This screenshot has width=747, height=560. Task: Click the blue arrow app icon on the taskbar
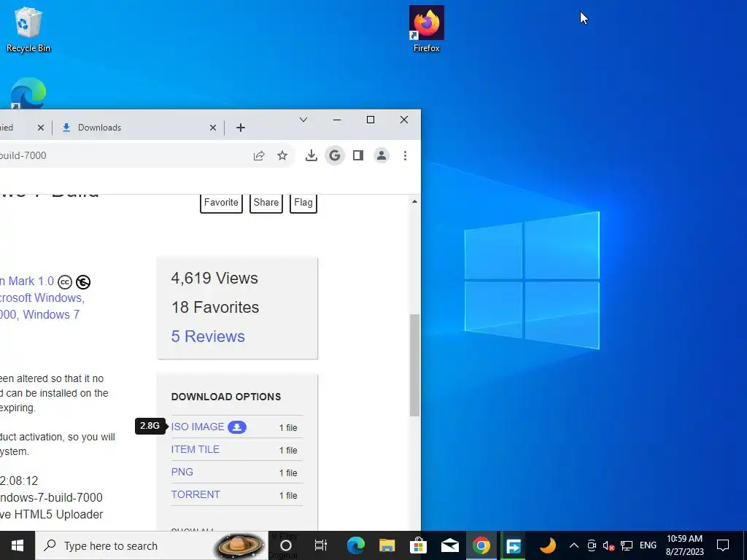pyautogui.click(x=513, y=545)
